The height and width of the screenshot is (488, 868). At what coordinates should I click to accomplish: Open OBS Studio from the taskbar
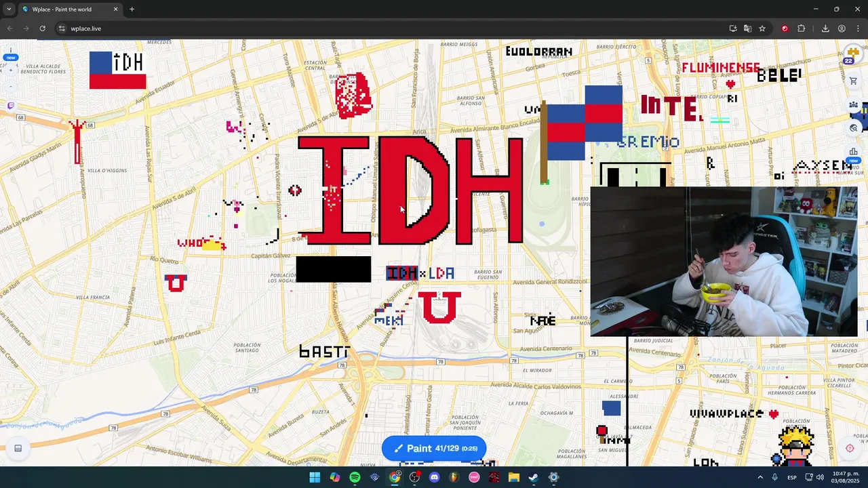414,477
